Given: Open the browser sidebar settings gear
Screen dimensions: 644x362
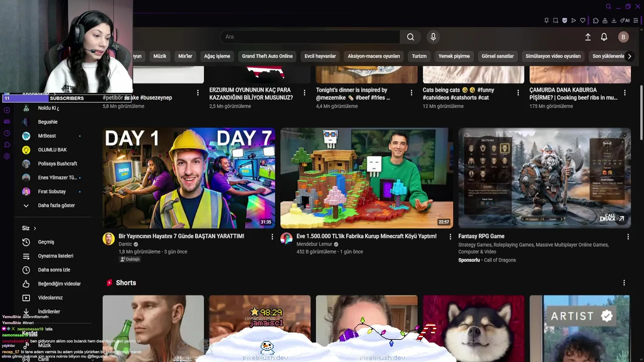Looking at the screenshot, I should coord(7,156).
